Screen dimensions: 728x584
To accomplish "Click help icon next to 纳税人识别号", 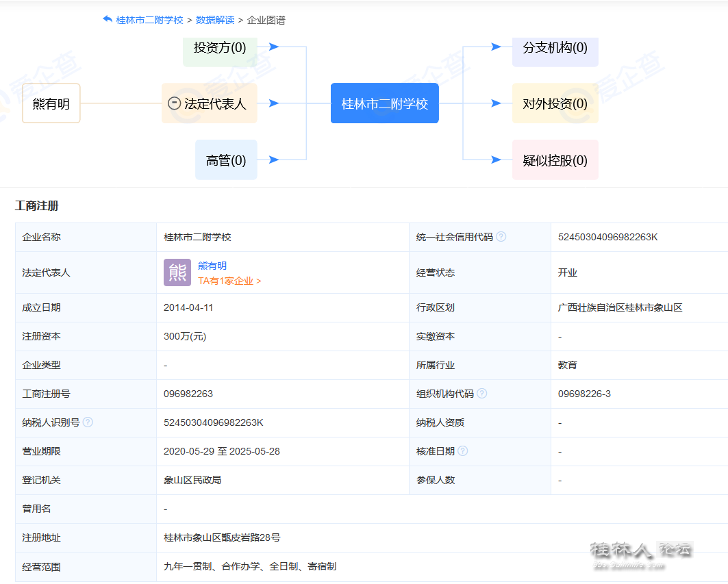I will point(88,422).
